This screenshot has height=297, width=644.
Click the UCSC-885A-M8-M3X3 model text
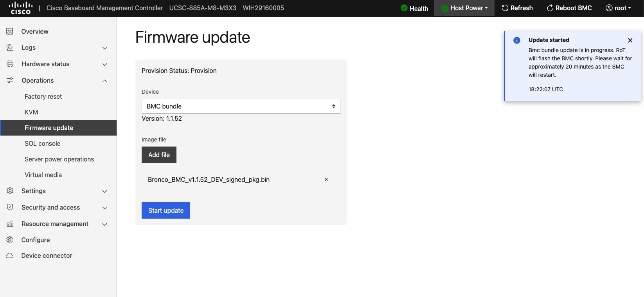(x=203, y=8)
